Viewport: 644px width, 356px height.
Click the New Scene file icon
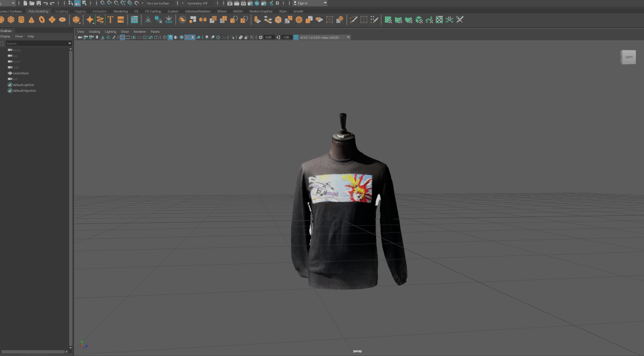[25, 3]
